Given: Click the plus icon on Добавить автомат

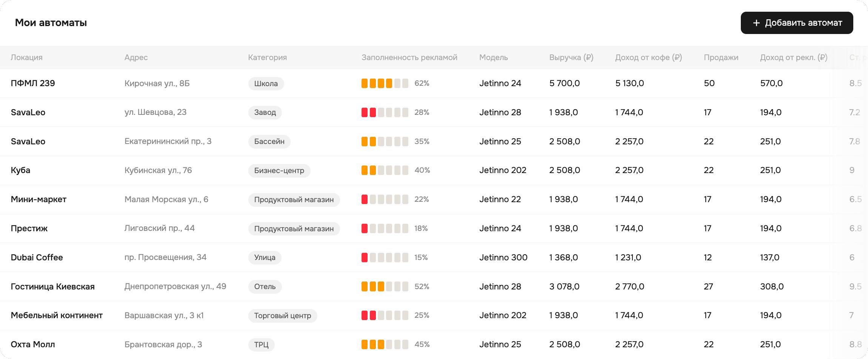Looking at the screenshot, I should click(x=756, y=23).
